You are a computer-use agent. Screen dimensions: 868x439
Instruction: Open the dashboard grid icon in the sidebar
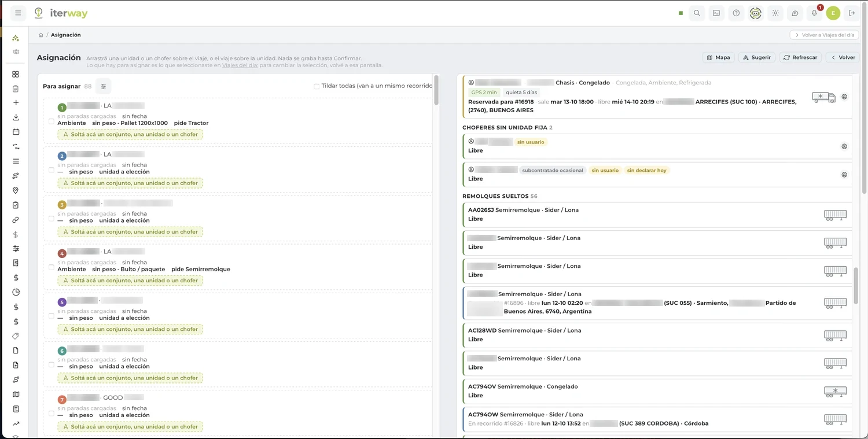coord(16,74)
